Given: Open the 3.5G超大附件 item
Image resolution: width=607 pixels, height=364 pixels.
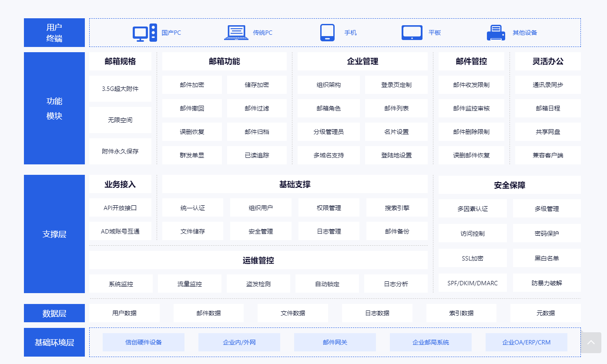Looking at the screenshot, I should point(120,89).
